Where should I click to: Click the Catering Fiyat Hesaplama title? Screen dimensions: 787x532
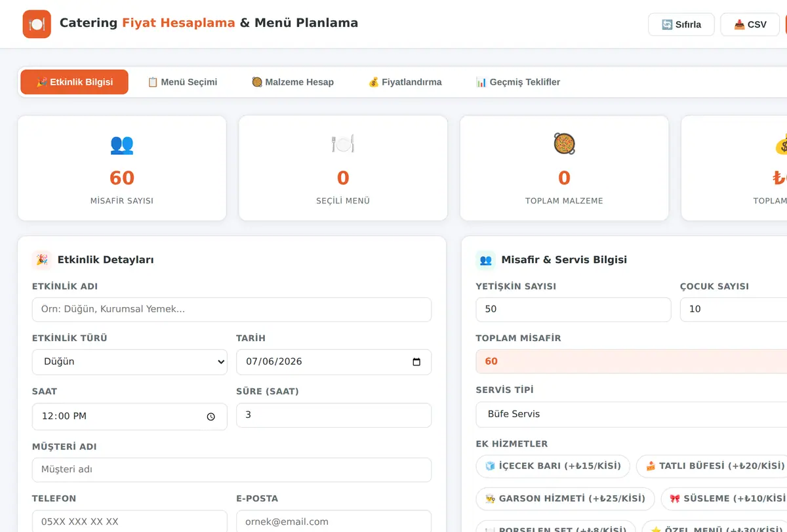click(x=209, y=23)
